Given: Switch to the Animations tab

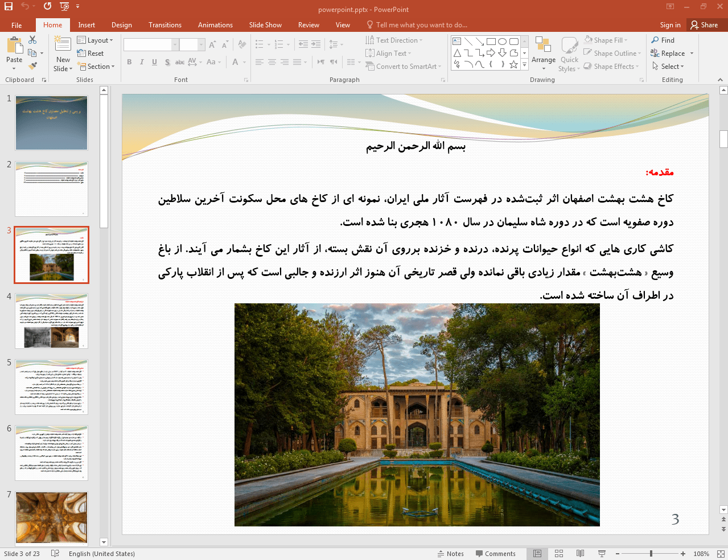Looking at the screenshot, I should click(215, 25).
